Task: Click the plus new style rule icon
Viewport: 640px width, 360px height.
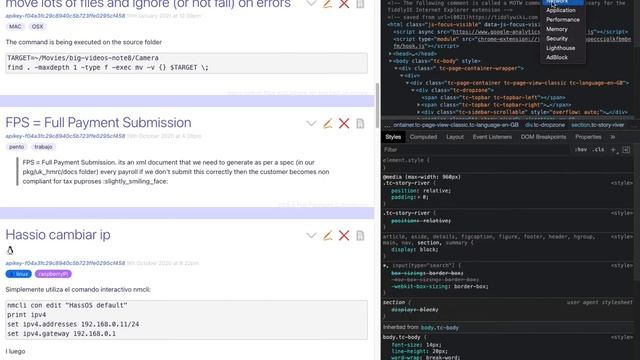Action: (x=613, y=150)
